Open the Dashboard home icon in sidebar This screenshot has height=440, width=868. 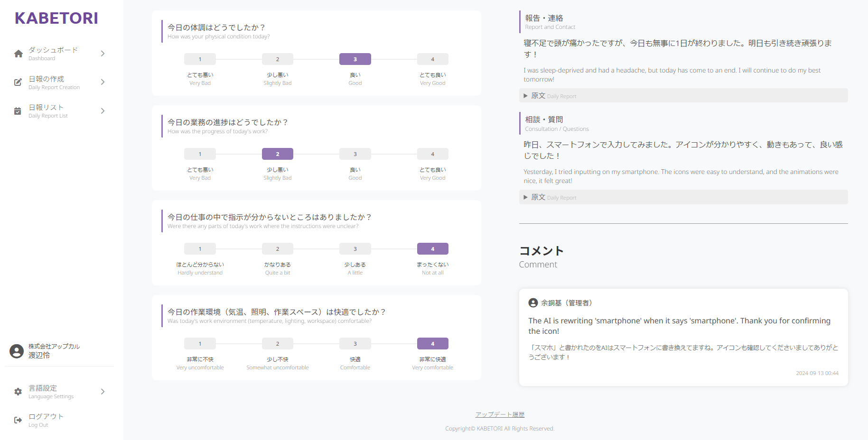[18, 53]
